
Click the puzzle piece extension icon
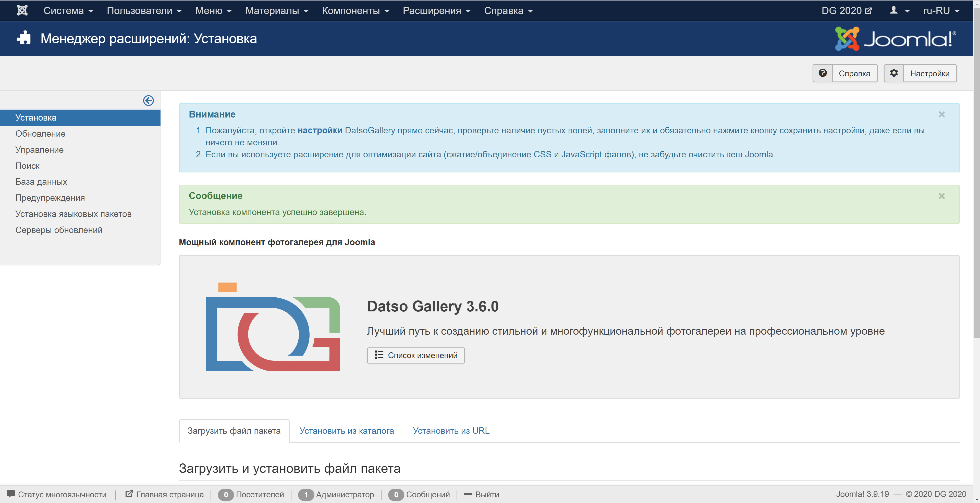23,38
